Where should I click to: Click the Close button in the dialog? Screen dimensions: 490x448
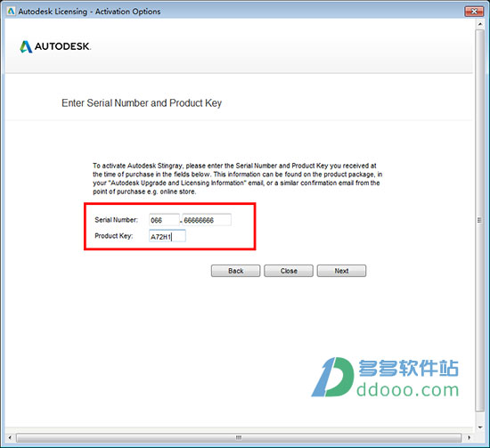pyautogui.click(x=289, y=271)
